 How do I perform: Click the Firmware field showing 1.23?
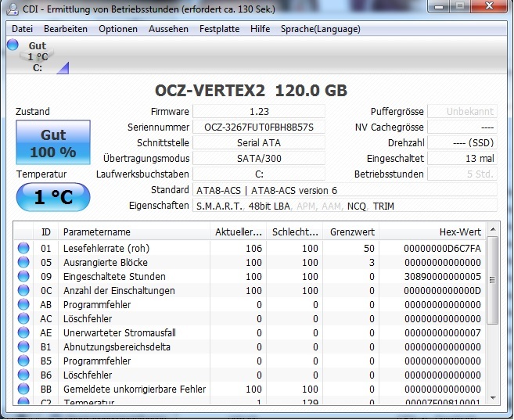[x=259, y=111]
